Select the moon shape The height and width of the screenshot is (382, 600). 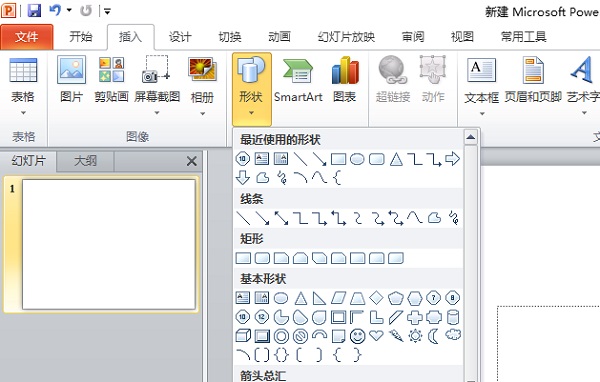[x=433, y=336]
